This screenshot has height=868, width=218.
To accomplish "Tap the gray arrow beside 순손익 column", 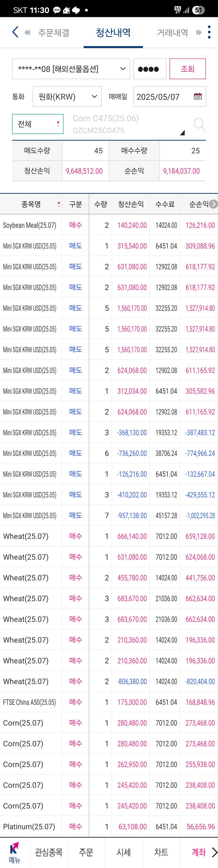I will tap(213, 204).
